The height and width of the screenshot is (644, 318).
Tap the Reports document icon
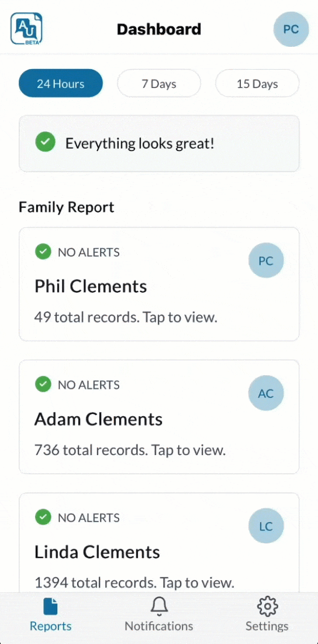click(50, 607)
